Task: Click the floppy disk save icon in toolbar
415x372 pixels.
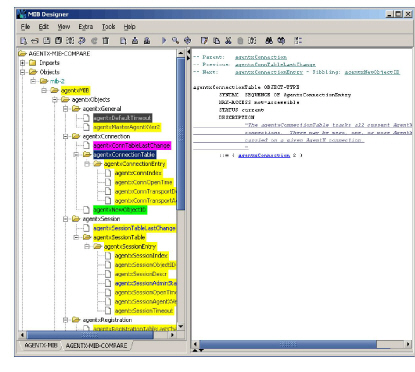Action: (47, 41)
